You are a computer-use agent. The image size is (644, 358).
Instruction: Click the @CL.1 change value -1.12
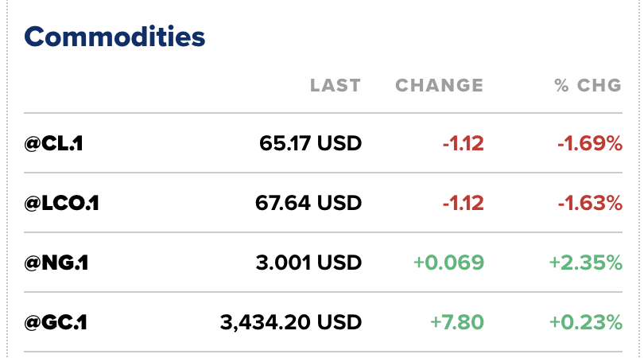pos(463,144)
